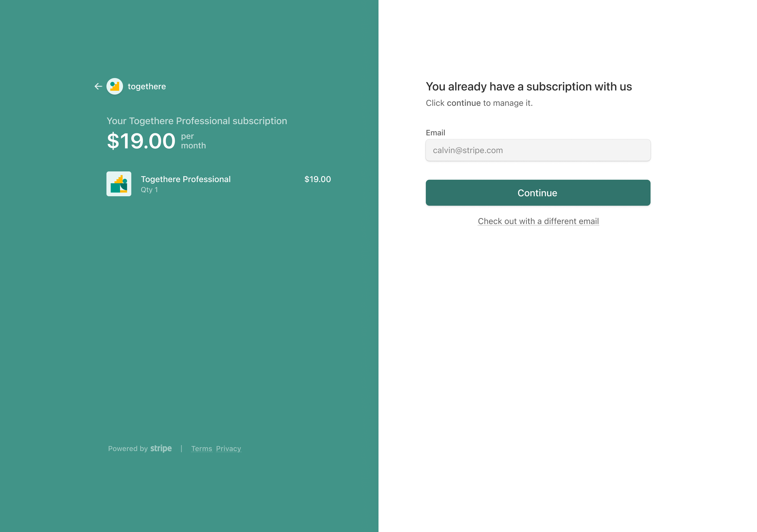
Task: Open the Terms link
Action: point(201,449)
